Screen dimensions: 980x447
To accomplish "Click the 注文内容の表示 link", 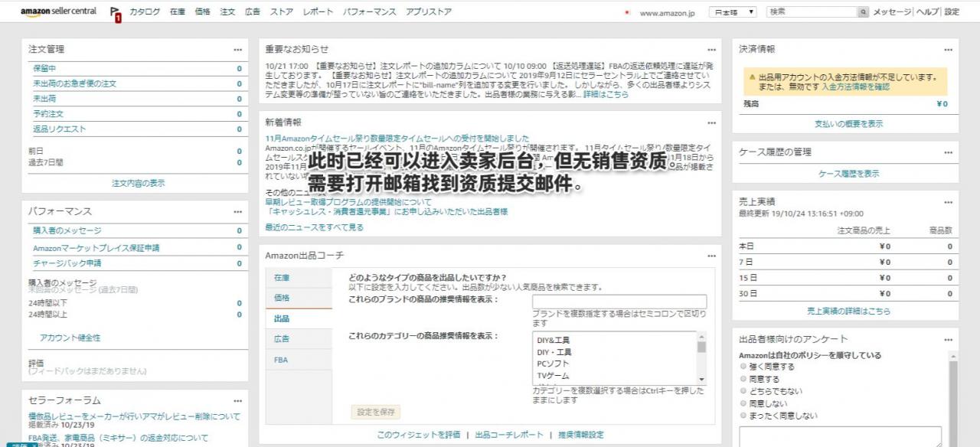I will tap(138, 184).
